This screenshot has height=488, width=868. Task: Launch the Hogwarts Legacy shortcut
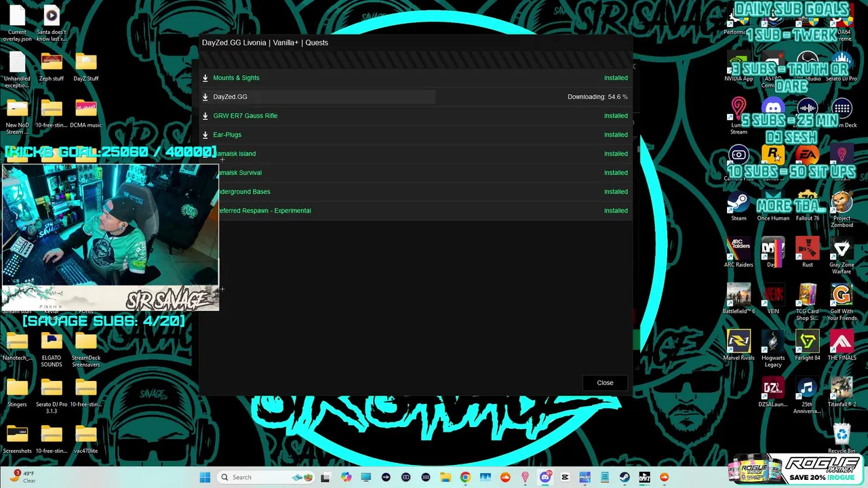click(x=773, y=349)
